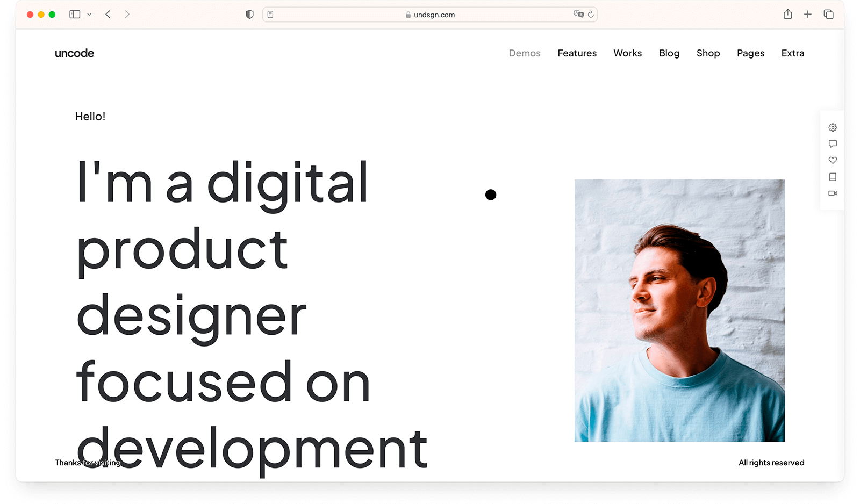
Task: Open the Shop menu item
Action: click(x=708, y=53)
